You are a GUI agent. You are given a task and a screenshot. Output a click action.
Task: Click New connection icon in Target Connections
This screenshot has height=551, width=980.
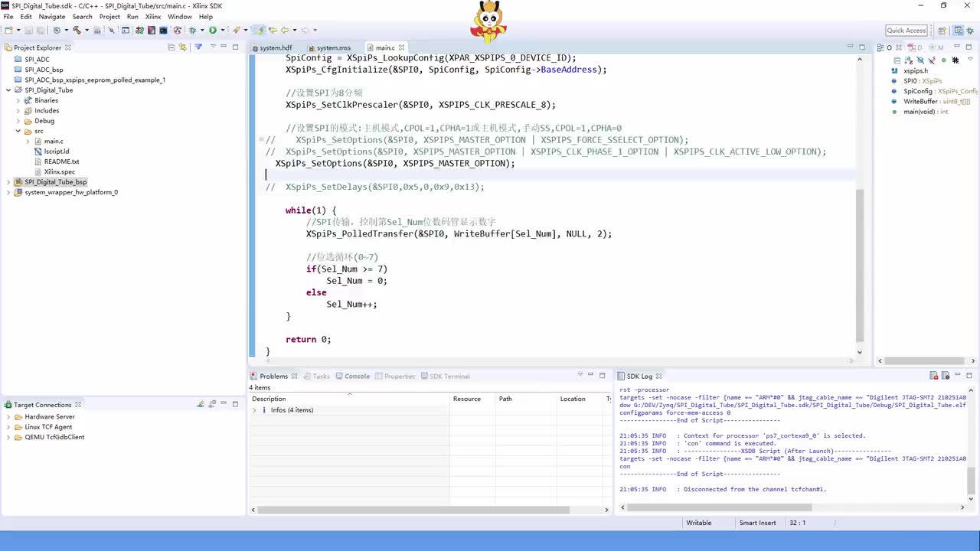(x=201, y=404)
